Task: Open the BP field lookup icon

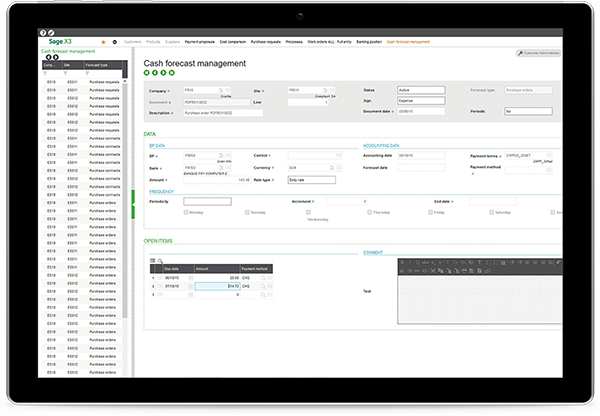Action: click(x=221, y=155)
